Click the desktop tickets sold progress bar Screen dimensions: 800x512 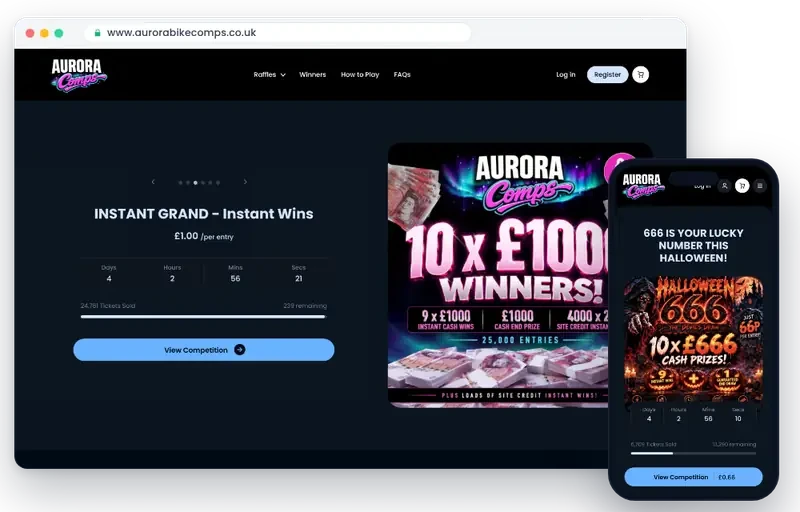tap(204, 317)
